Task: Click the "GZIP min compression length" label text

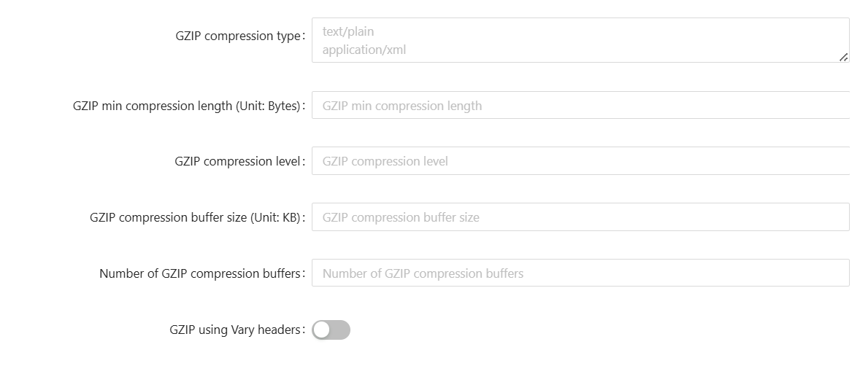Action: point(153,106)
